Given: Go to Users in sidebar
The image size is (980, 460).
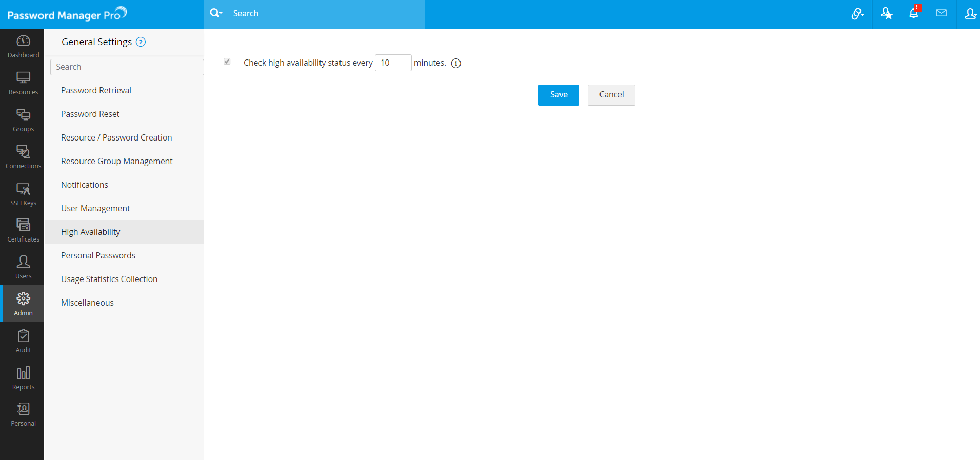Looking at the screenshot, I should coord(23,268).
